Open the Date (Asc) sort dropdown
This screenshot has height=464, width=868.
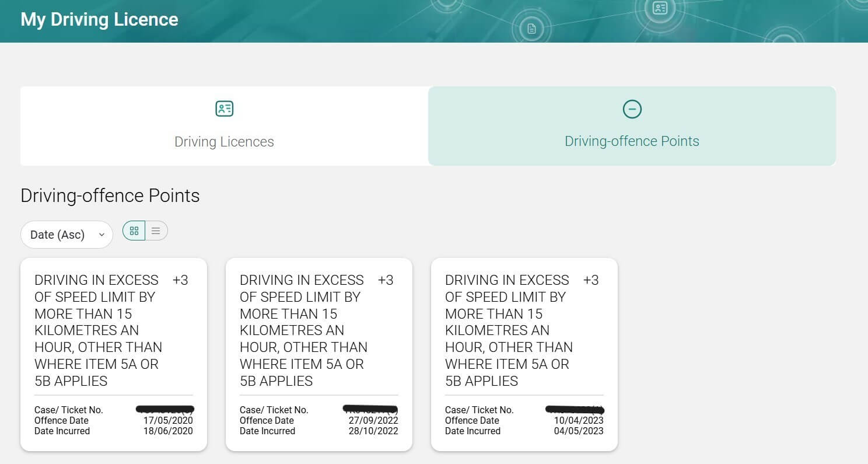pyautogui.click(x=66, y=235)
